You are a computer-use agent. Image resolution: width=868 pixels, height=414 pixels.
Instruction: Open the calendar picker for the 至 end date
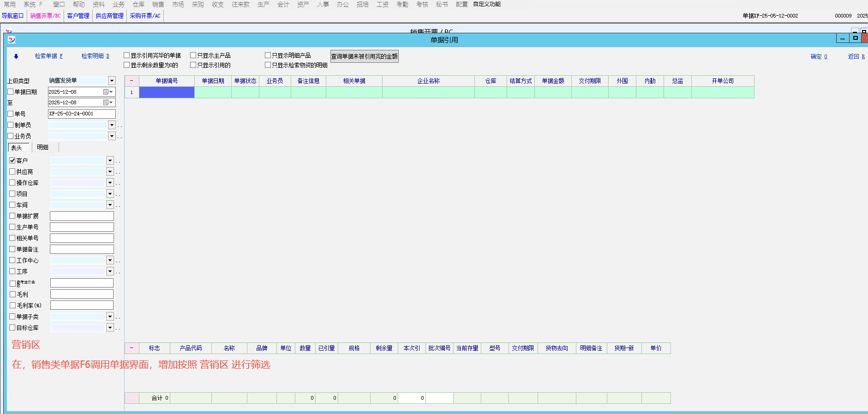pos(108,102)
